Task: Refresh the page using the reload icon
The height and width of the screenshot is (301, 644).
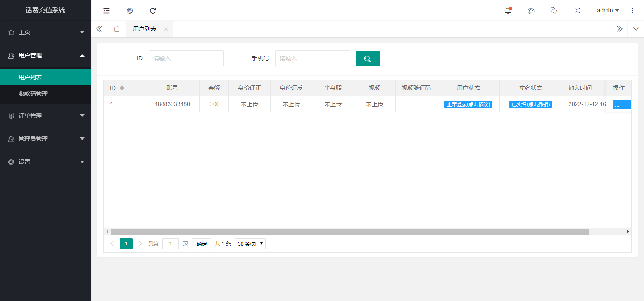Action: [x=153, y=11]
